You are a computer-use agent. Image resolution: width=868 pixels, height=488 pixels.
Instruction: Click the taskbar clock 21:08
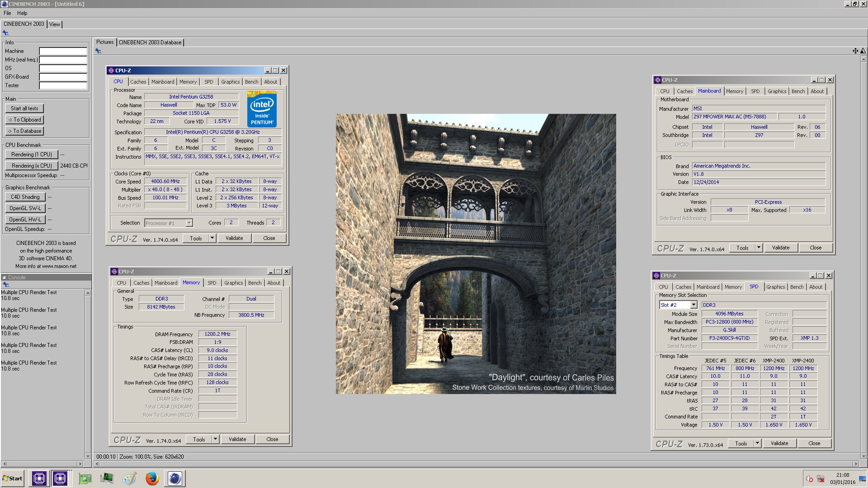843,475
